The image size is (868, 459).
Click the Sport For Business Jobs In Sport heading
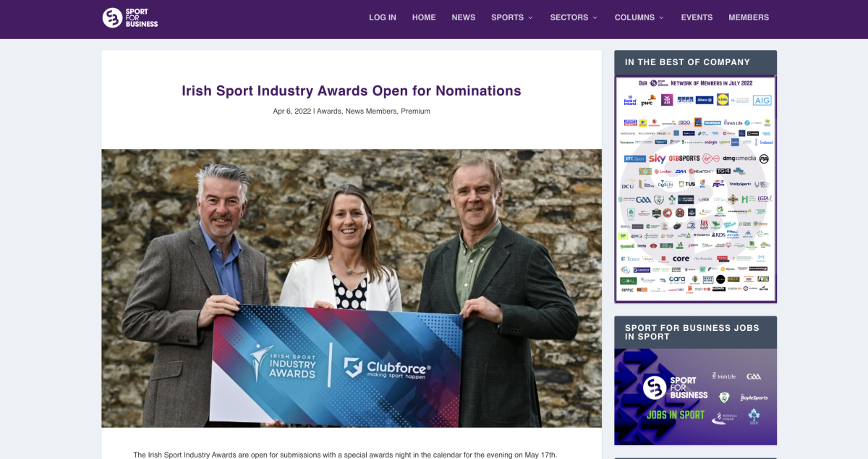[692, 332]
